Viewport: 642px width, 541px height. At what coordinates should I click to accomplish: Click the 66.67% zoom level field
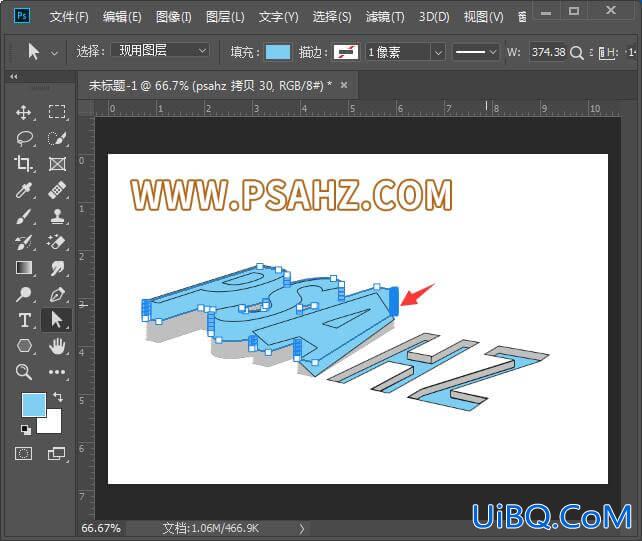101,528
